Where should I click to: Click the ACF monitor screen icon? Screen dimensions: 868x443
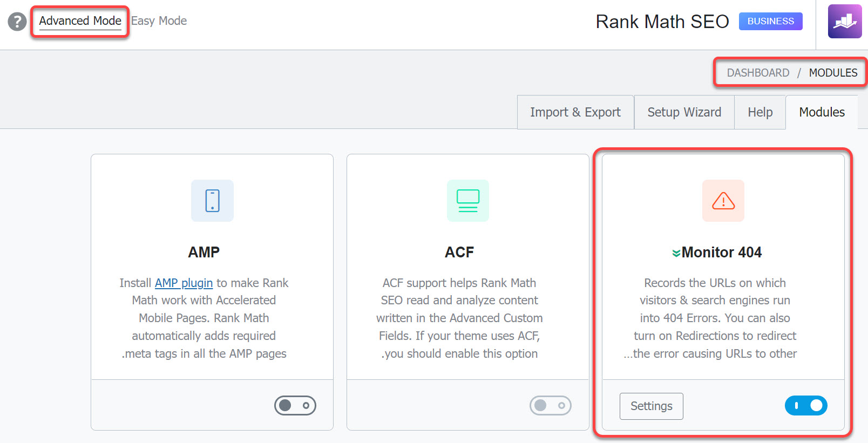(468, 201)
